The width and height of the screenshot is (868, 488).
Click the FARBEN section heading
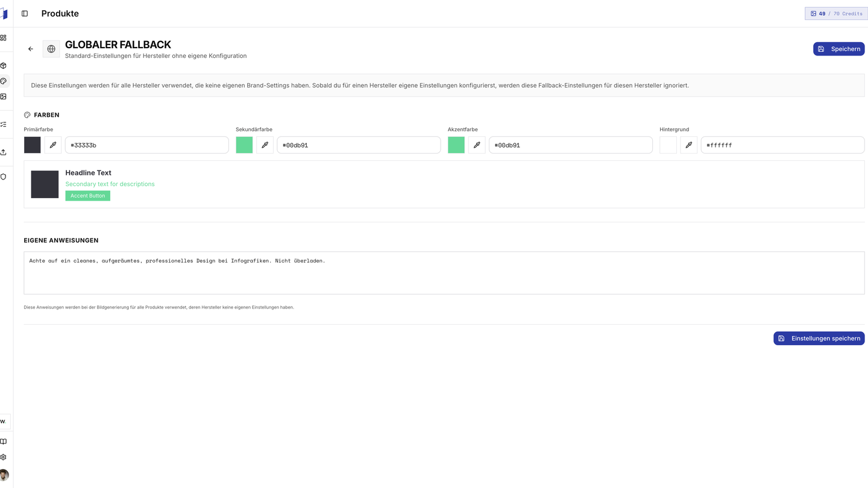click(46, 115)
